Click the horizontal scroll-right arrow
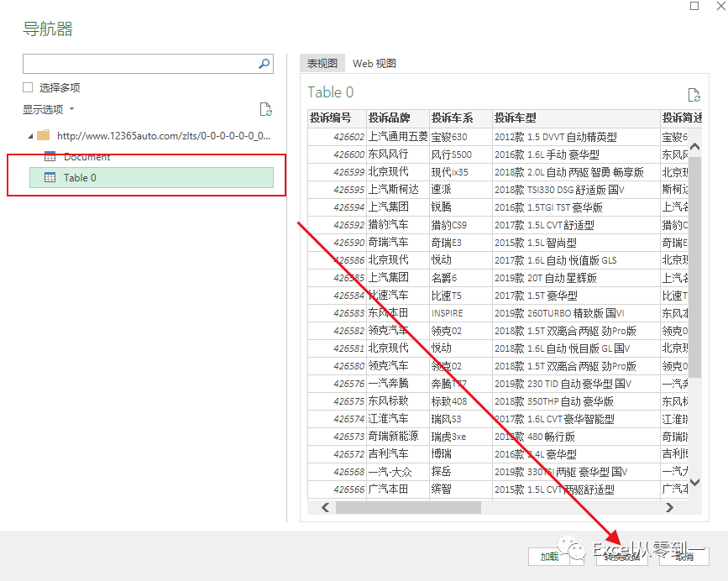This screenshot has width=728, height=581. click(x=669, y=508)
